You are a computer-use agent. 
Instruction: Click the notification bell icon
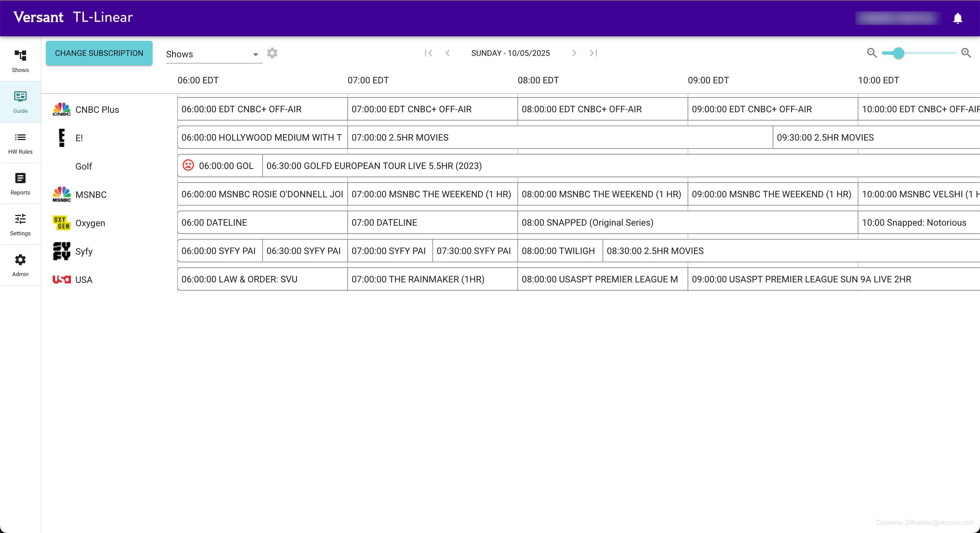click(x=958, y=18)
